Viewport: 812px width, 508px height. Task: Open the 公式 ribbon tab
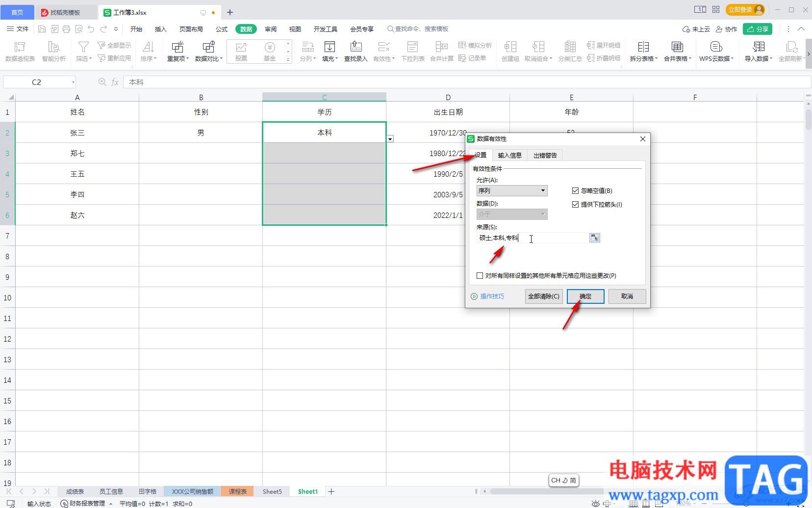222,29
